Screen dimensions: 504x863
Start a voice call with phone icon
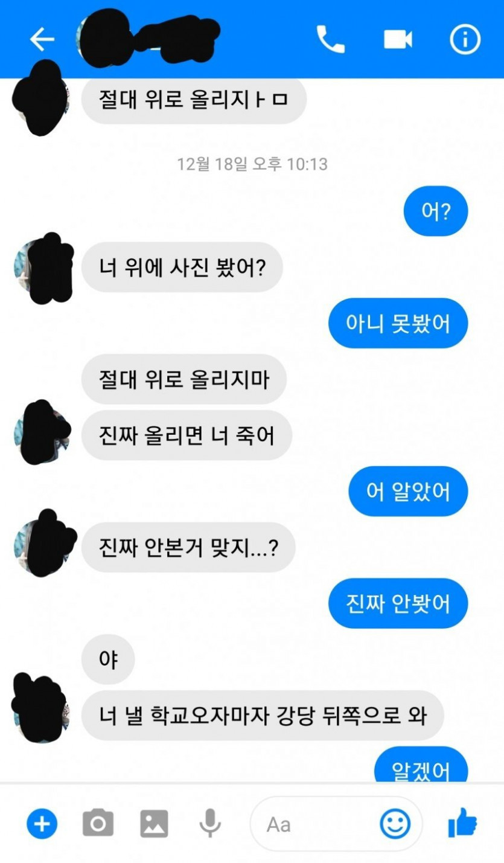330,39
